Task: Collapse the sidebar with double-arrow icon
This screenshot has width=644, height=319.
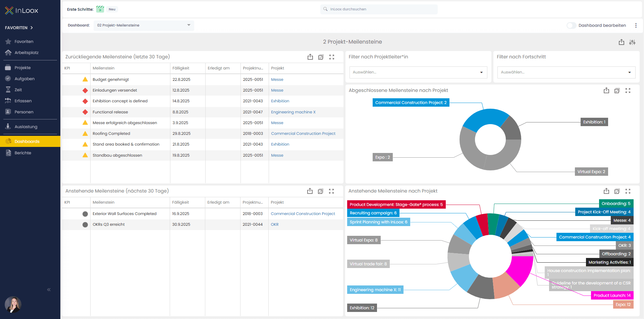Action: [49, 289]
